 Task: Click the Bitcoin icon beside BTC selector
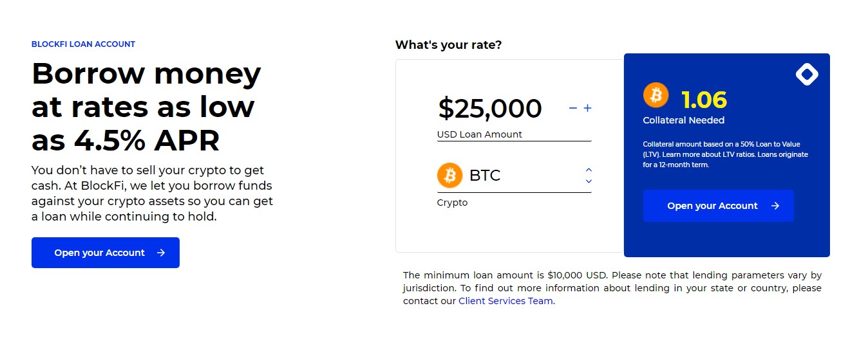coord(450,176)
